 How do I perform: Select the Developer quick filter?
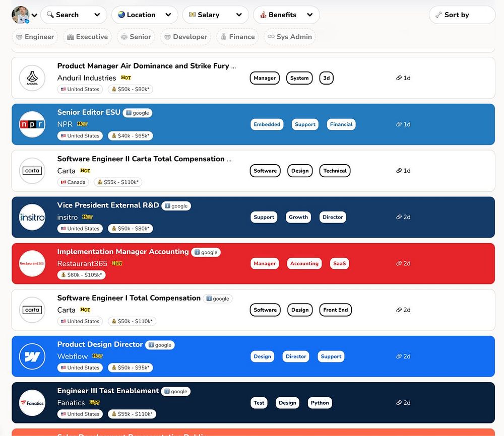pos(186,37)
